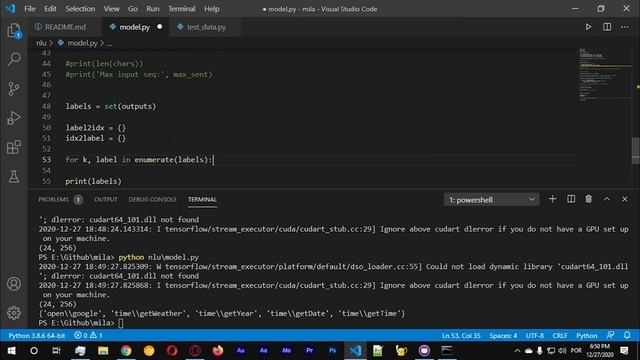Open Premiere Pro from the taskbar
This screenshot has height=360, width=640.
click(309, 351)
